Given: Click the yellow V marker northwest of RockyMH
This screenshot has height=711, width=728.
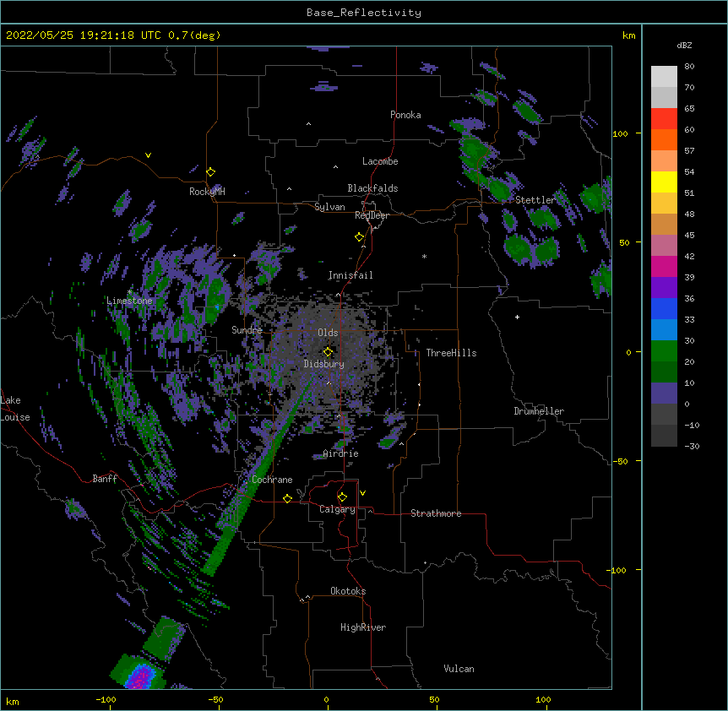Looking at the screenshot, I should coord(148,155).
